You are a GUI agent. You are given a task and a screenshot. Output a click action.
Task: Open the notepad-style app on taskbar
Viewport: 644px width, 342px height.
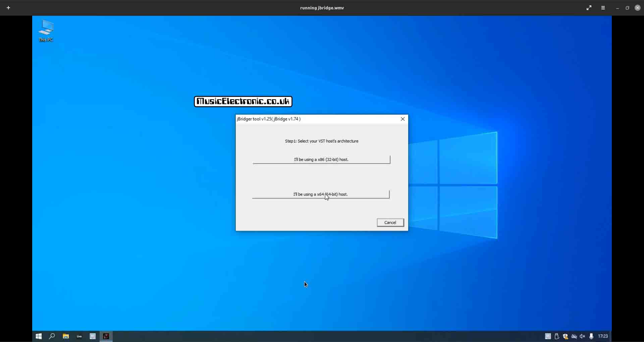93,336
